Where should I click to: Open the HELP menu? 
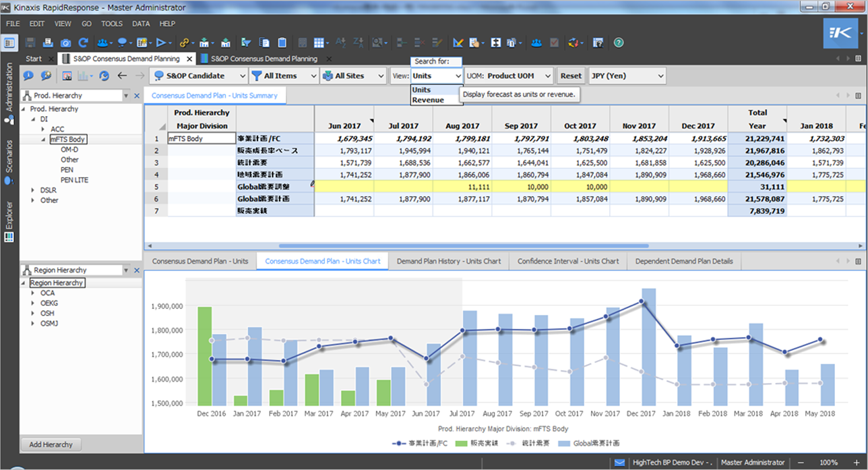pyautogui.click(x=167, y=24)
